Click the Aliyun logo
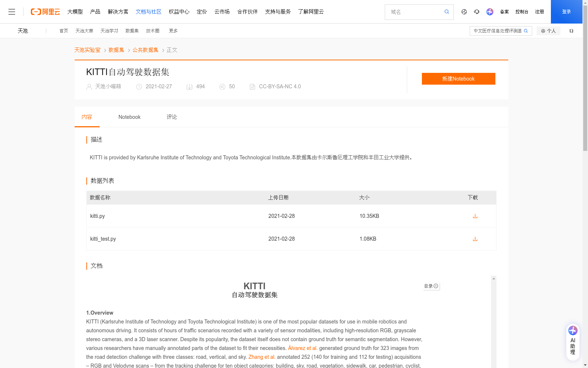This screenshot has height=368, width=588. pos(45,12)
